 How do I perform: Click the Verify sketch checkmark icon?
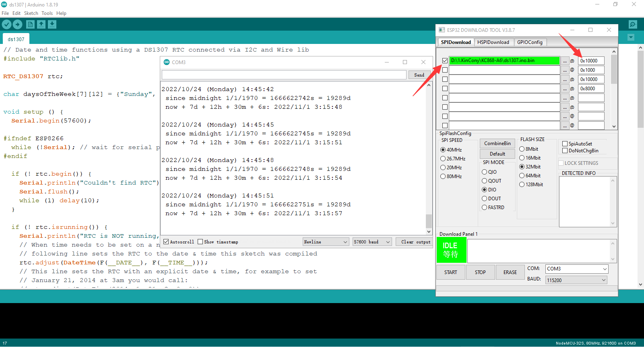click(6, 25)
